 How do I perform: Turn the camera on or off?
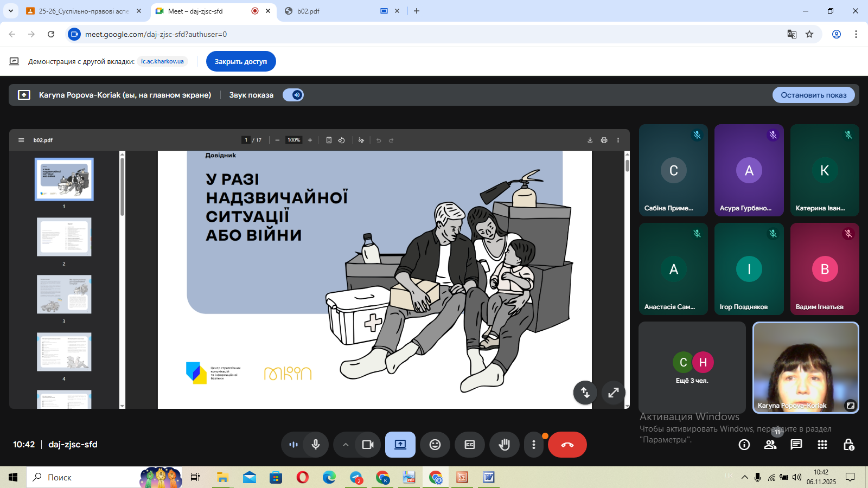(x=368, y=445)
